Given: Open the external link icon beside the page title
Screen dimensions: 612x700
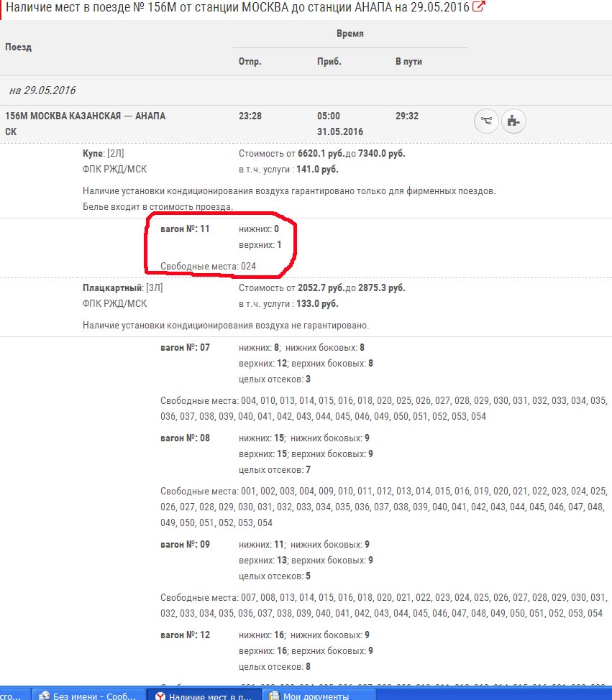Looking at the screenshot, I should point(478,7).
